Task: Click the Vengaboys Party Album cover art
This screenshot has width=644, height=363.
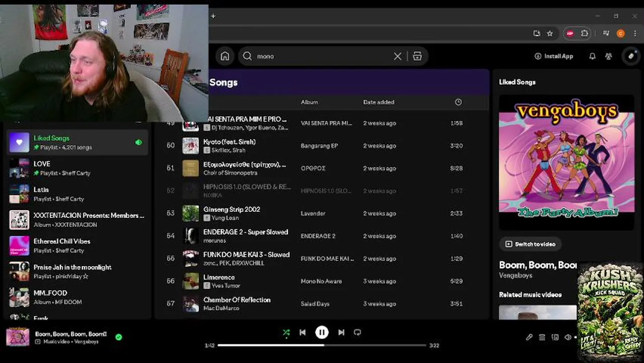Action: [566, 162]
